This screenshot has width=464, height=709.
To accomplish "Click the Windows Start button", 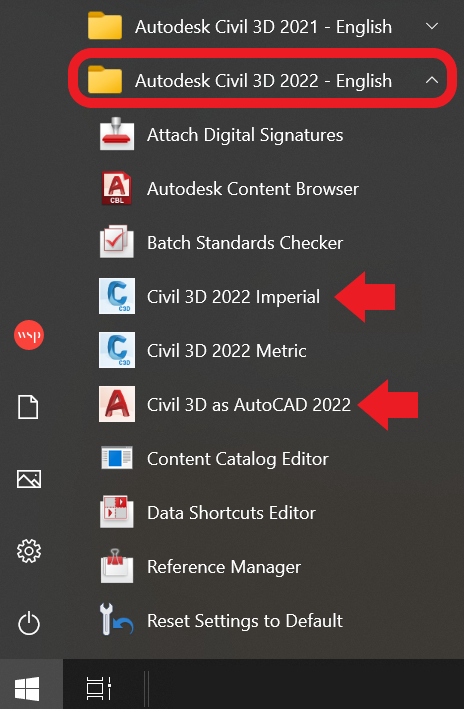I will pos(27,689).
